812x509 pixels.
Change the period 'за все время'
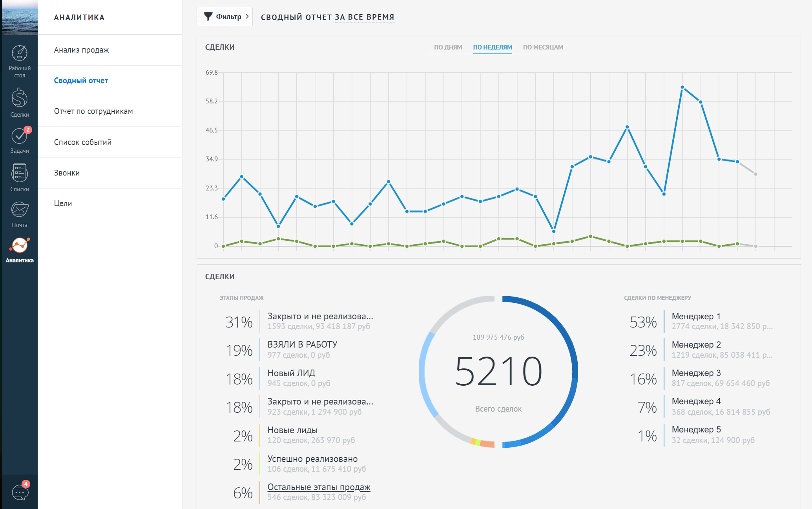(365, 17)
